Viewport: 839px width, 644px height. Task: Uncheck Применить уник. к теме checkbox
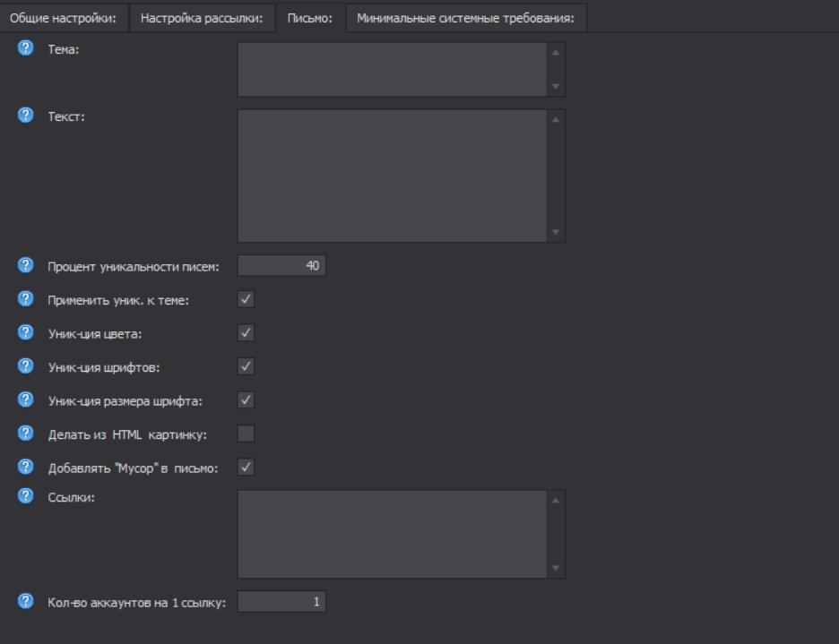pyautogui.click(x=247, y=299)
